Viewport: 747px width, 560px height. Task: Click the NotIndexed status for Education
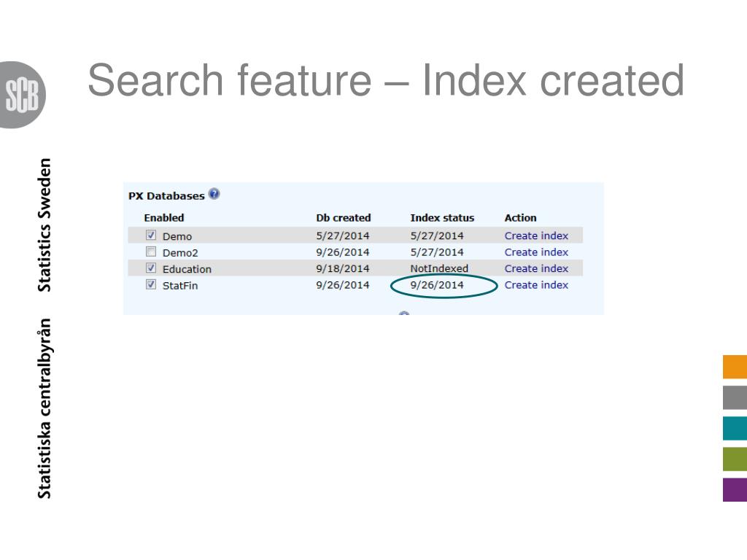(x=439, y=268)
